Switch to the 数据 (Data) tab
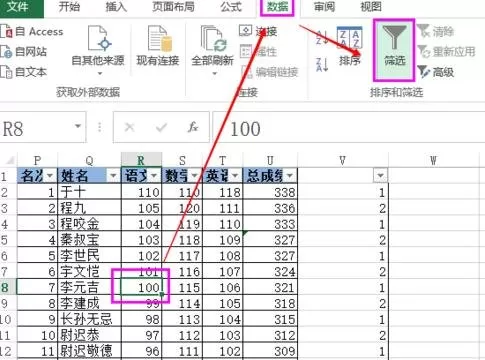 [277, 6]
